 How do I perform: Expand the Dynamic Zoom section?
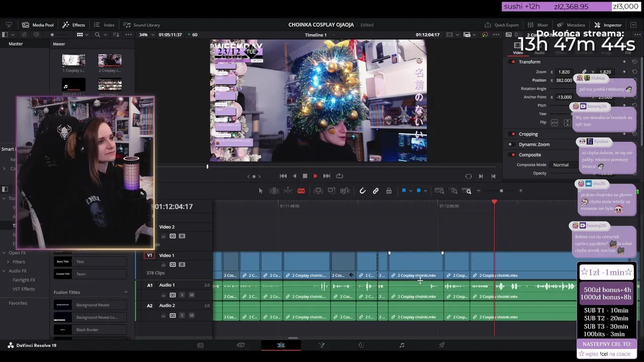pyautogui.click(x=534, y=144)
